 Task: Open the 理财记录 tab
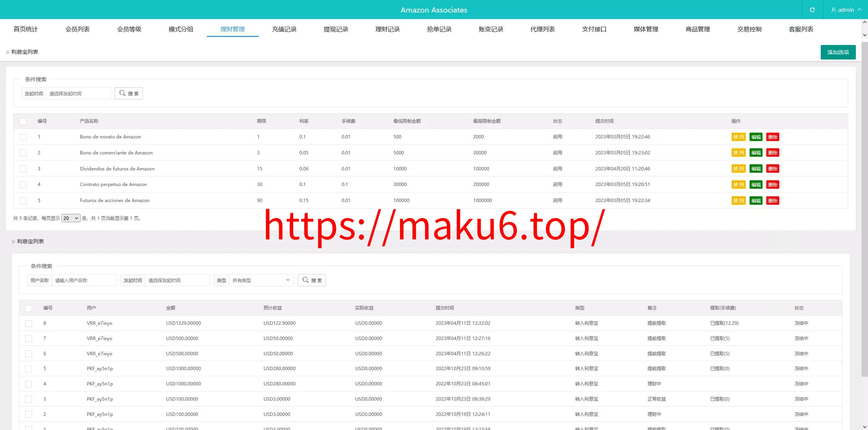(388, 29)
